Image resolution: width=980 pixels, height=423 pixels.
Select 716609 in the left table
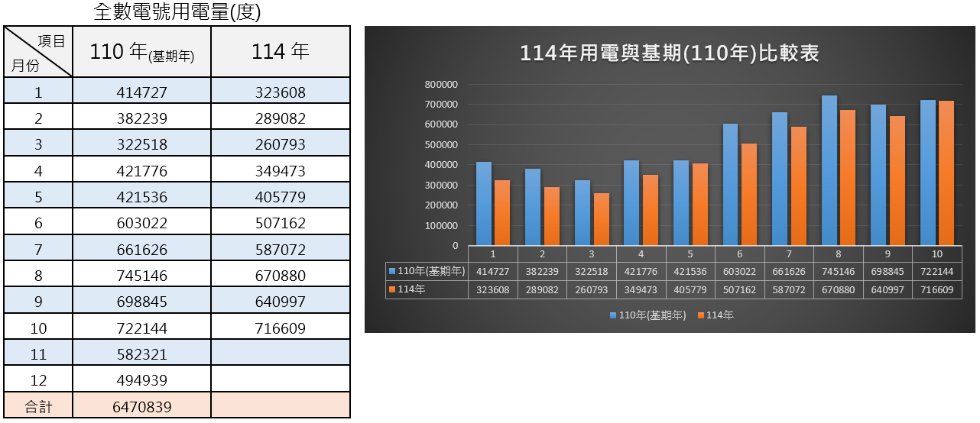point(281,328)
